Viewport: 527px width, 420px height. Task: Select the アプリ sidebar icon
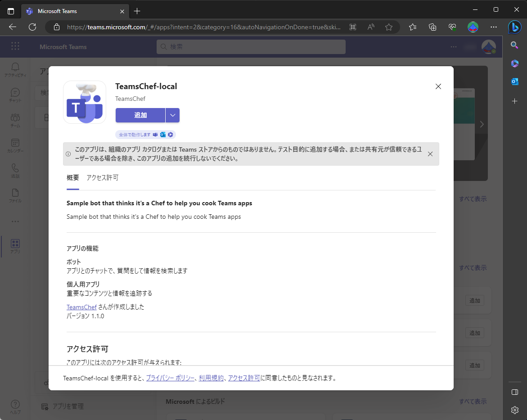click(15, 245)
